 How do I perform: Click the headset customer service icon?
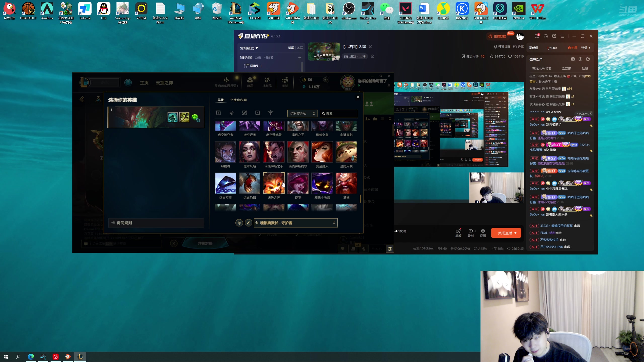pos(546,36)
